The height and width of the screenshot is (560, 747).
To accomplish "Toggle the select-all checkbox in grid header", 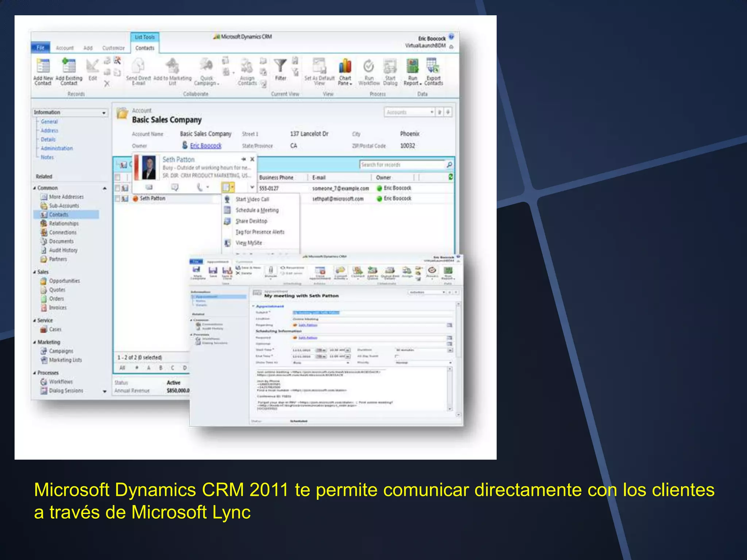I will (x=117, y=177).
